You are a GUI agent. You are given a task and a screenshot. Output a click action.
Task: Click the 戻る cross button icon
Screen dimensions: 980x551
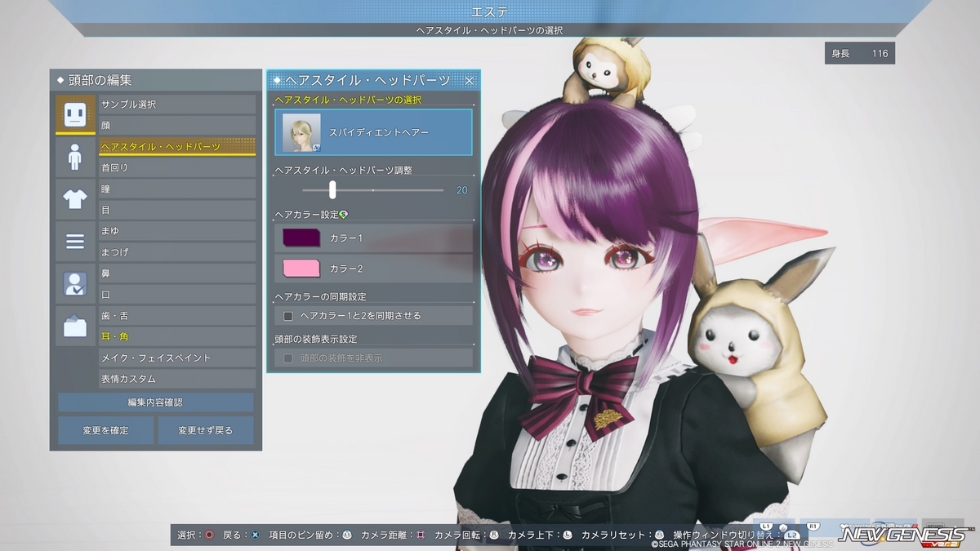tap(255, 535)
